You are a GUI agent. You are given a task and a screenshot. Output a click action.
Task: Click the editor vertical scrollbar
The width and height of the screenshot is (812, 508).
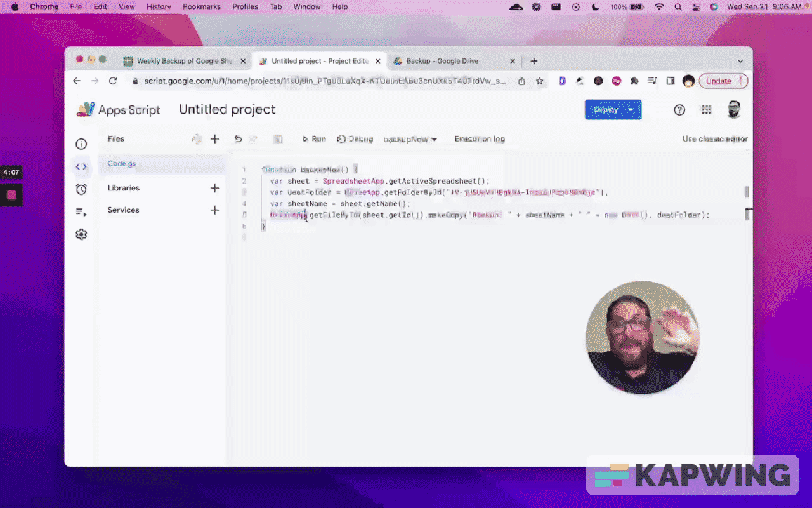click(747, 192)
